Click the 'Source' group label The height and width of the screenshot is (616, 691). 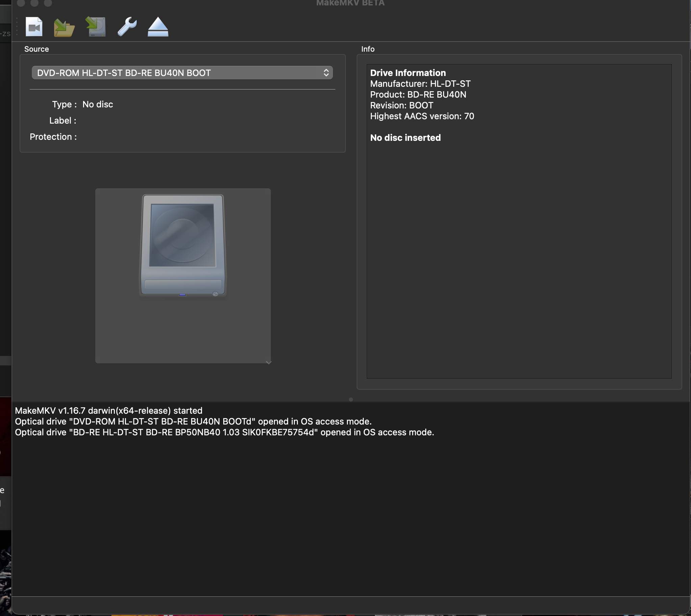point(36,49)
